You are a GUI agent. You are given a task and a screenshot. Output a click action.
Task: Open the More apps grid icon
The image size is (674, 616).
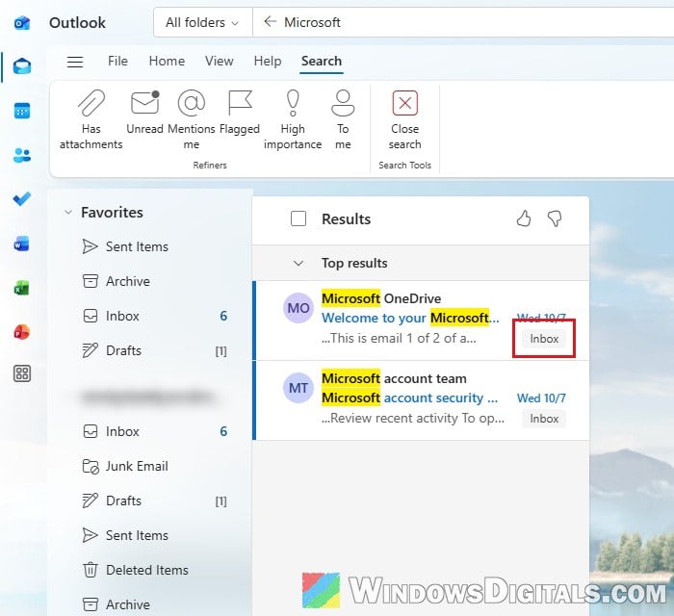22,373
